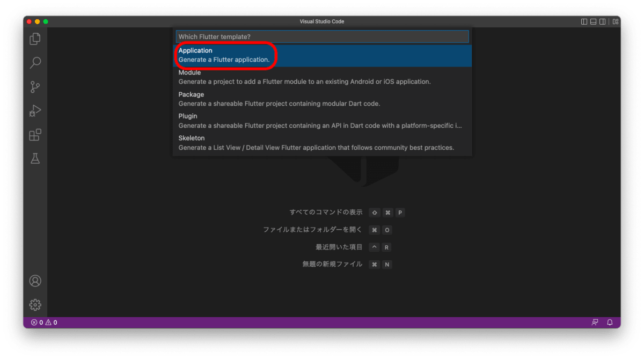Click the errors and warnings status indicator
The image size is (644, 359).
coord(44,323)
